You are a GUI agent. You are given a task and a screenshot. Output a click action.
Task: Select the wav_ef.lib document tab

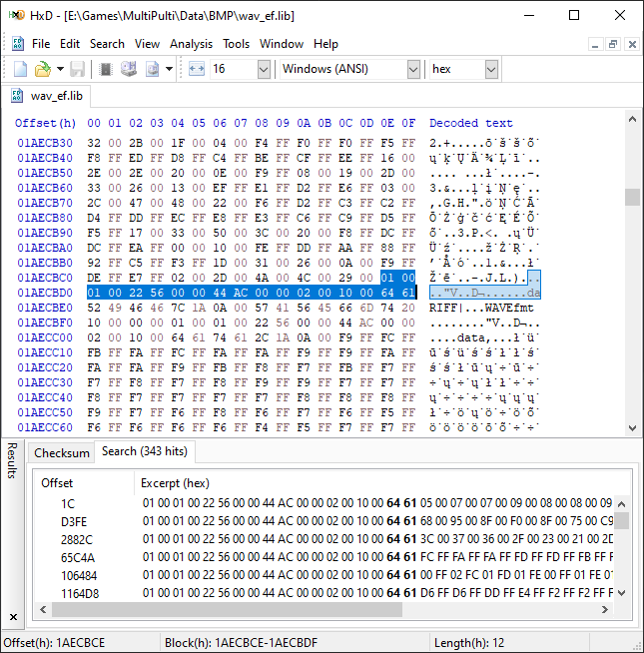coord(46,96)
